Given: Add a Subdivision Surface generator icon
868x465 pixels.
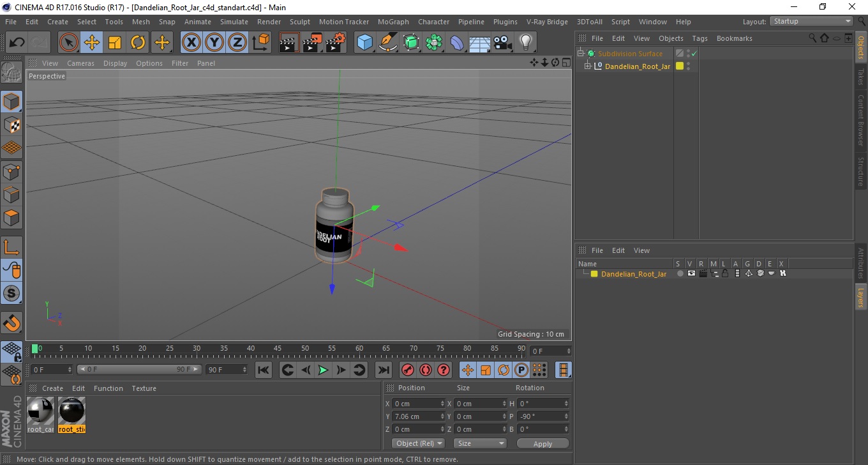Looking at the screenshot, I should pyautogui.click(x=411, y=43).
